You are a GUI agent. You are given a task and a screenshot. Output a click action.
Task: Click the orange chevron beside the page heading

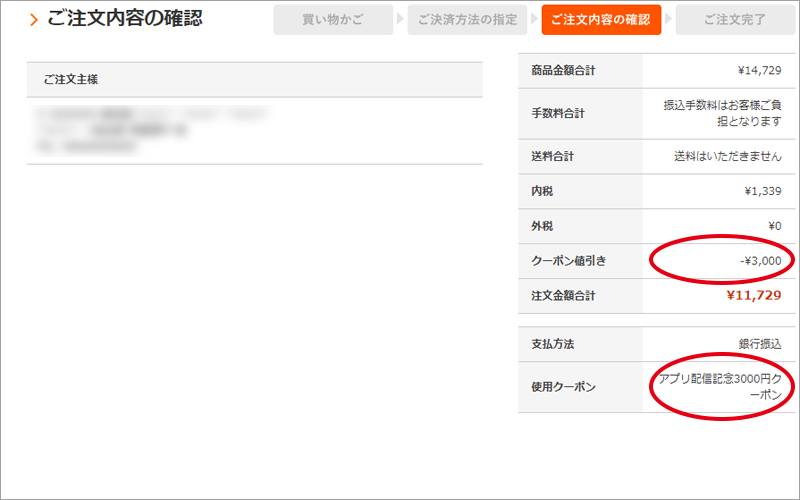34,20
